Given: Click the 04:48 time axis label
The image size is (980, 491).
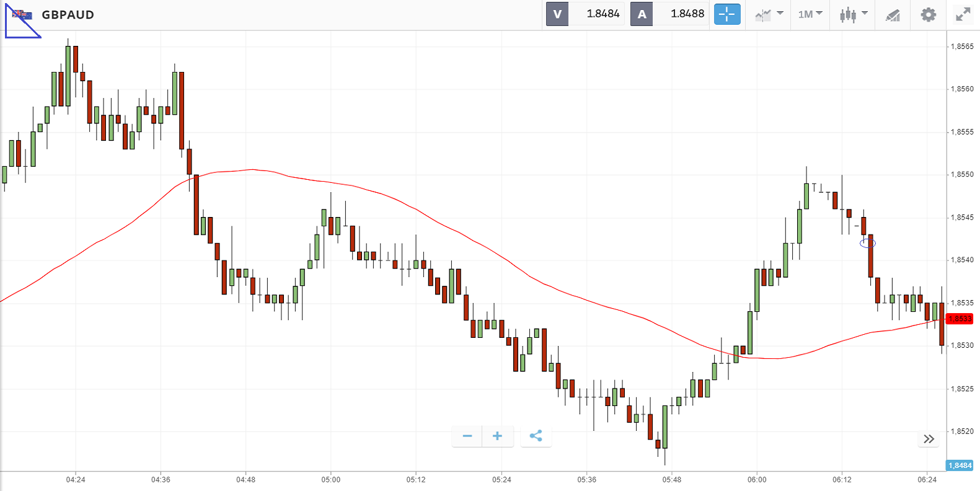Looking at the screenshot, I should (x=246, y=480).
